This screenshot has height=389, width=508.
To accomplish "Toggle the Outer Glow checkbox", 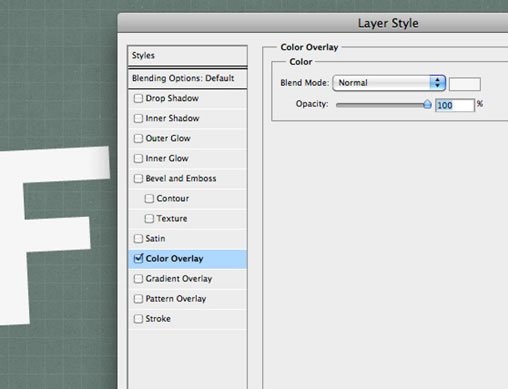I will (138, 138).
